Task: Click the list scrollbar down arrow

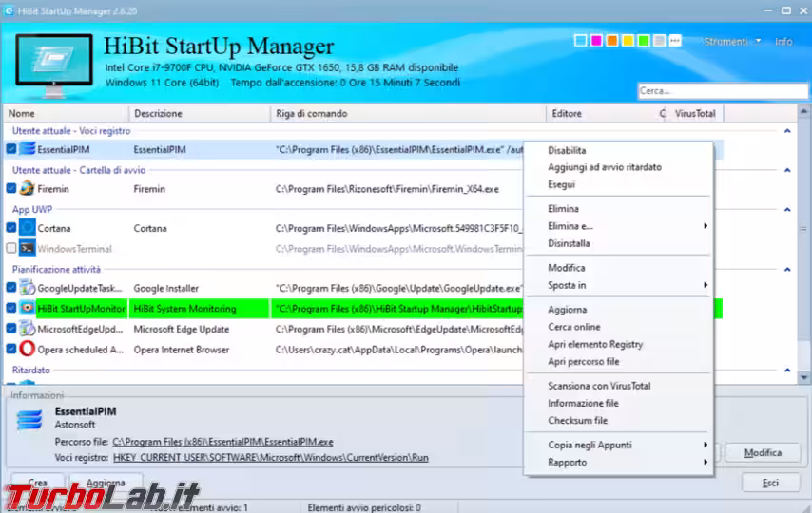Action: [x=803, y=377]
